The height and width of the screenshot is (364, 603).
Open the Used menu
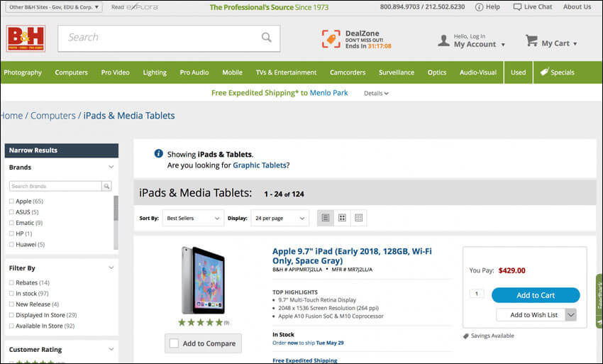518,72
